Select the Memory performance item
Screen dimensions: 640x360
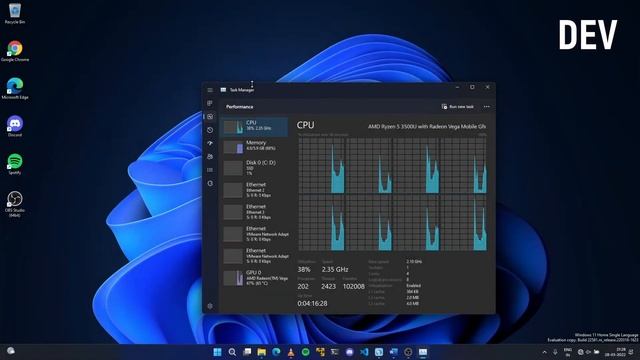254,147
